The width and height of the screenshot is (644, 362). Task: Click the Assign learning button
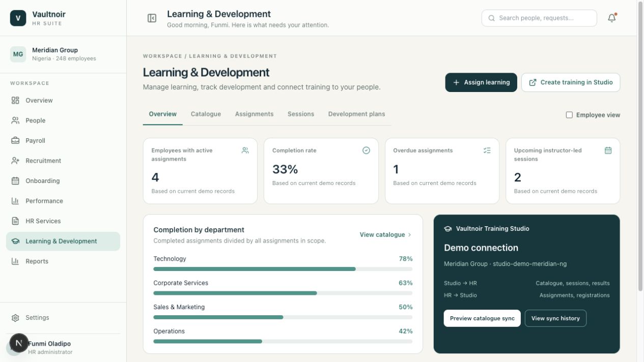click(481, 82)
